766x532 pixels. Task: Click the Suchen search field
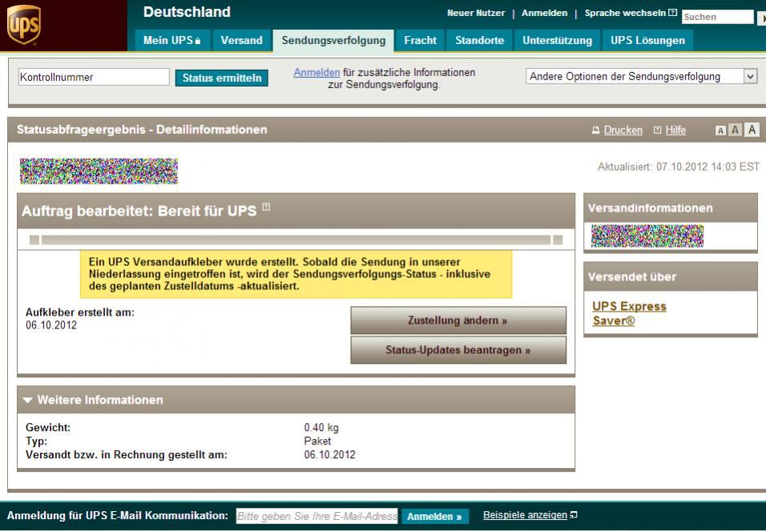tap(718, 17)
